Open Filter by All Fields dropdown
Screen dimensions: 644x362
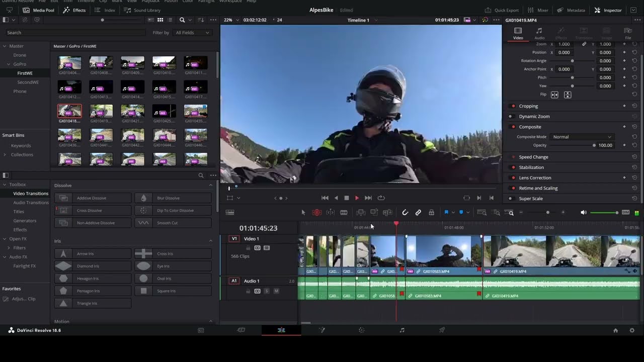coord(192,33)
